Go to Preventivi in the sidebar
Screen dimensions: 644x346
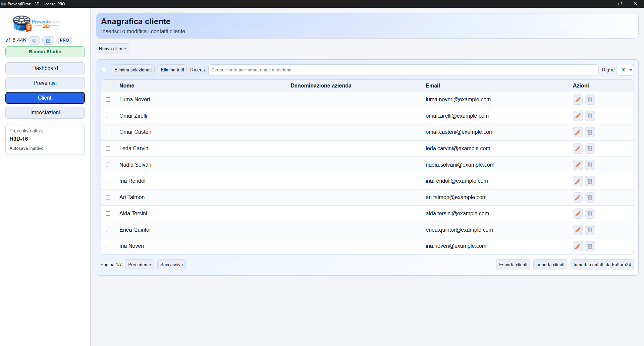45,83
